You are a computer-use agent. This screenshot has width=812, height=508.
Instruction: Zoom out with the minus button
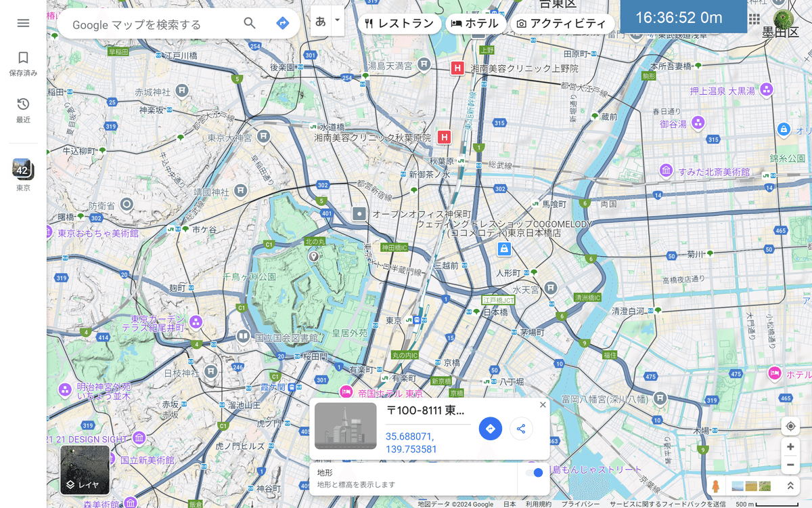click(x=790, y=465)
